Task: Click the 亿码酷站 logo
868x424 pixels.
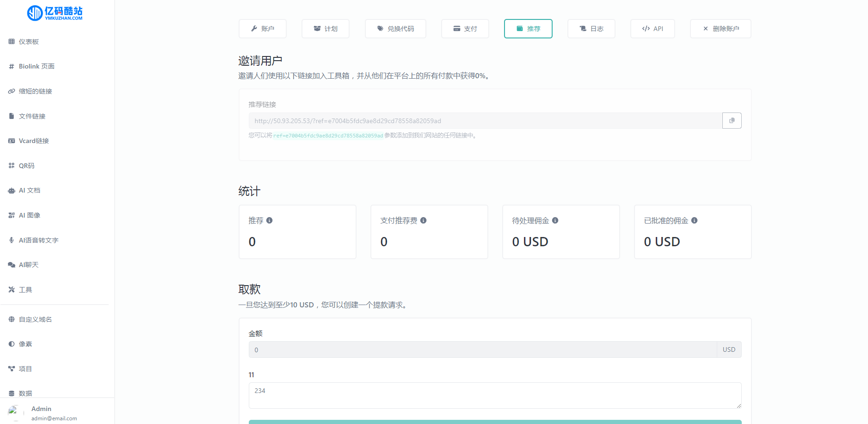Action: (55, 13)
